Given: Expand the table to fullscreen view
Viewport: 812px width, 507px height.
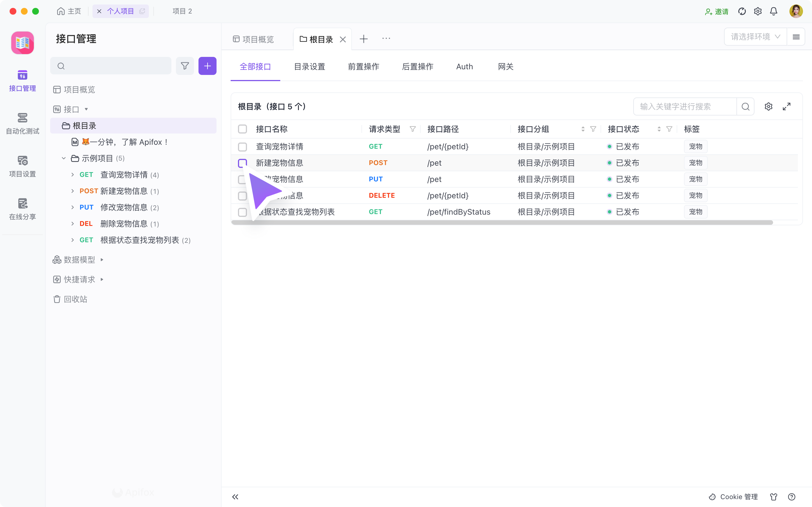Looking at the screenshot, I should tap(787, 106).
